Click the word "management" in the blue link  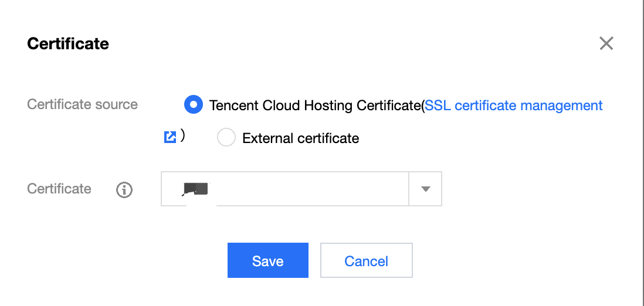561,106
